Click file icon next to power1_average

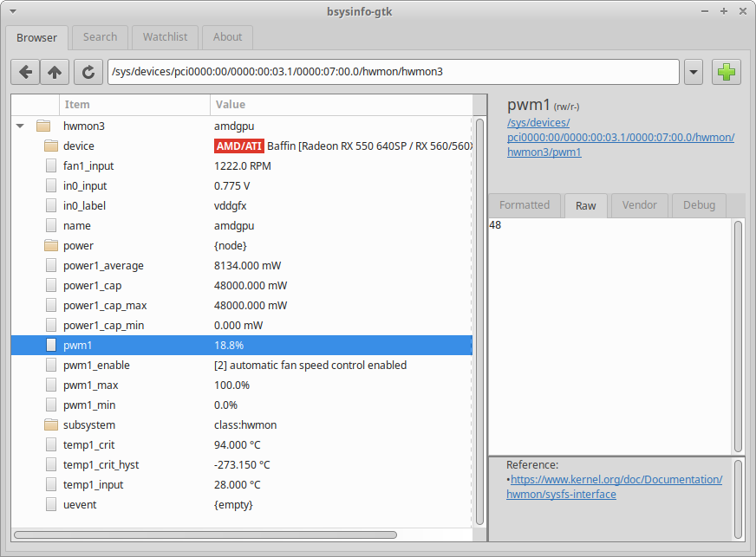50,265
